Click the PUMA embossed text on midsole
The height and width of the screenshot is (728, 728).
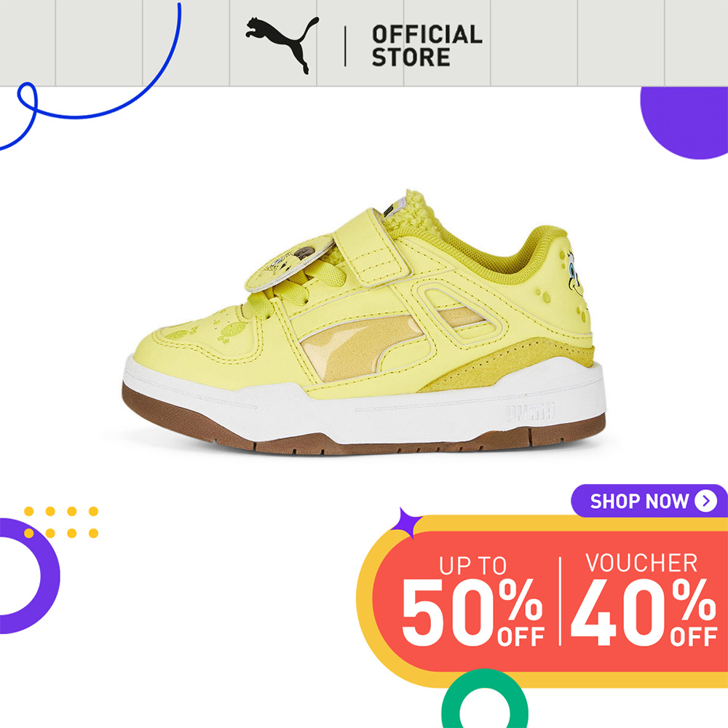click(x=530, y=411)
